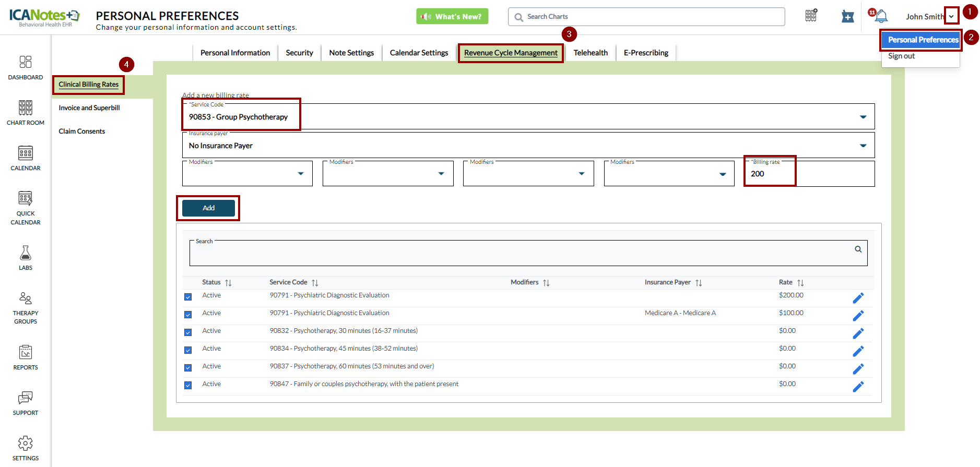Edit the Medicare A billing rate row
This screenshot has width=980, height=467.
click(x=858, y=316)
